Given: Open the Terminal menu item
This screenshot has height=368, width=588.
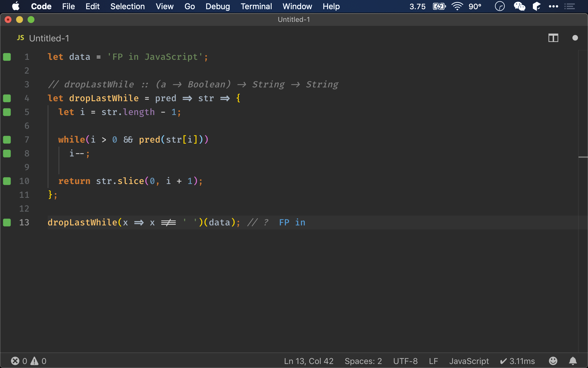Looking at the screenshot, I should (256, 6).
